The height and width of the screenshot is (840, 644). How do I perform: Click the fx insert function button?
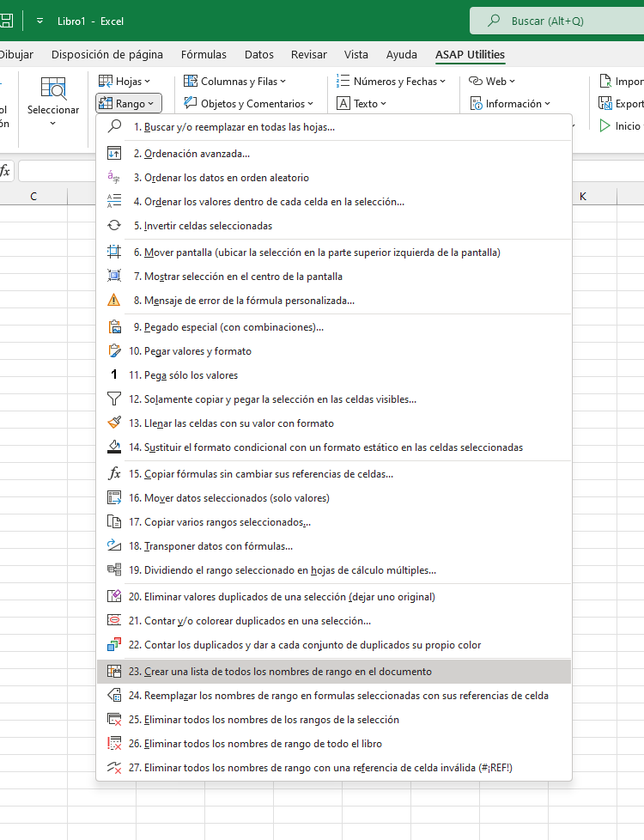[x=5, y=171]
